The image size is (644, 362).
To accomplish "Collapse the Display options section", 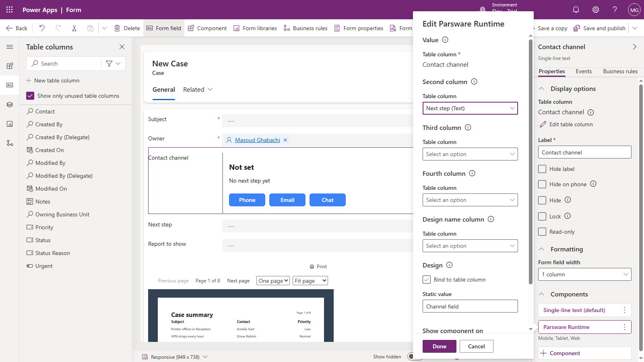I will [x=542, y=89].
